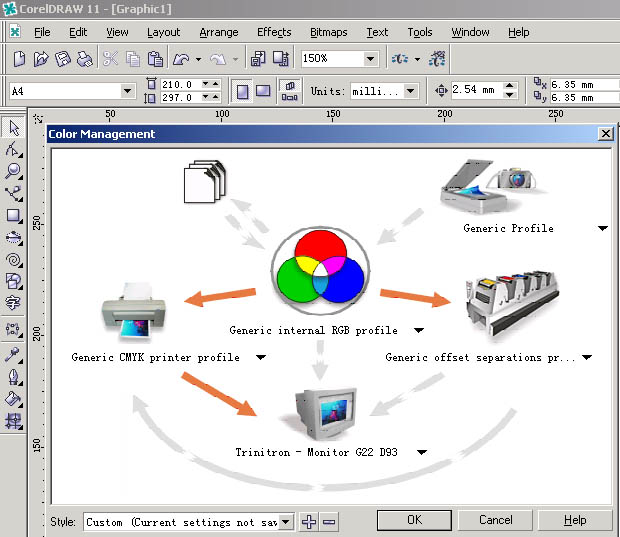
Task: Expand the Generic Profile scanner dropdown
Action: tap(603, 228)
